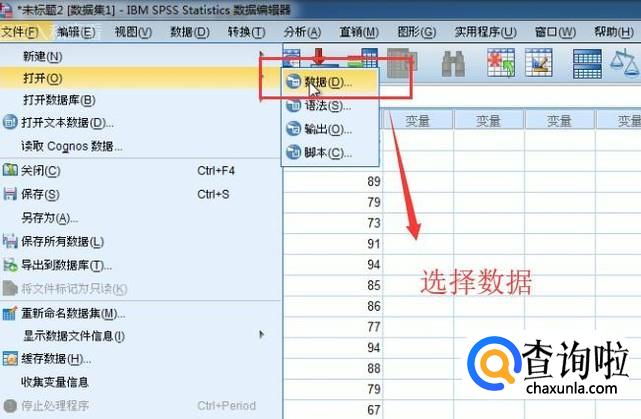The width and height of the screenshot is (641, 419).
Task: Choose 打开数据库(B) entry
Action: click(x=141, y=100)
